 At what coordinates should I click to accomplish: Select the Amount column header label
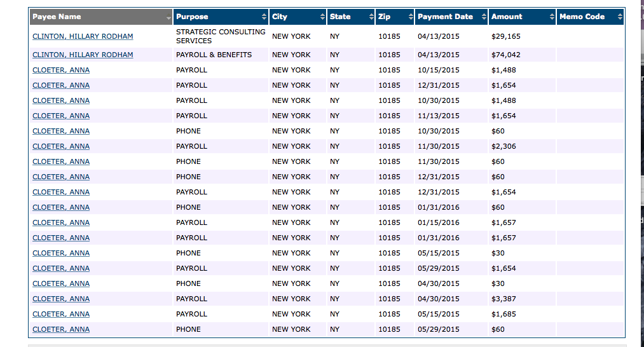point(507,17)
